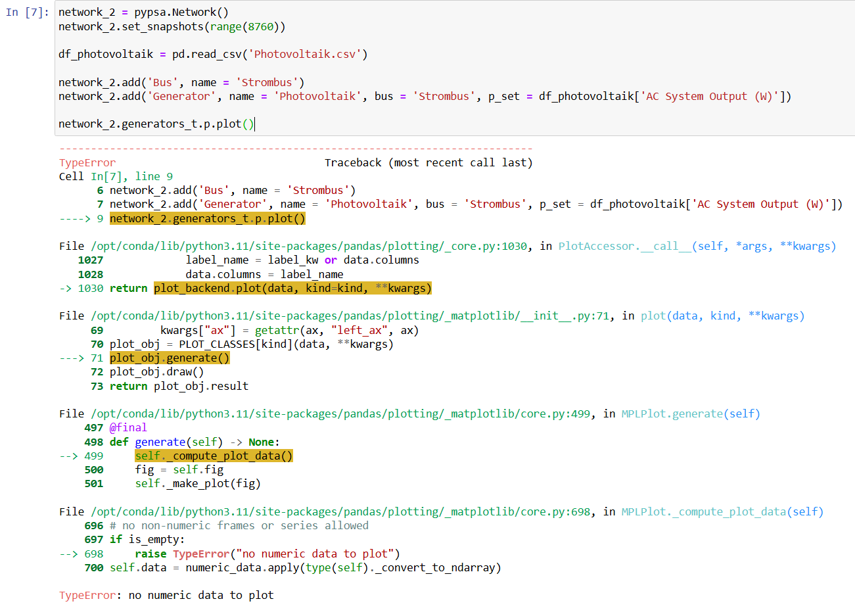
Task: Click the red TypeError heading atop the traceback
Action: (x=87, y=163)
